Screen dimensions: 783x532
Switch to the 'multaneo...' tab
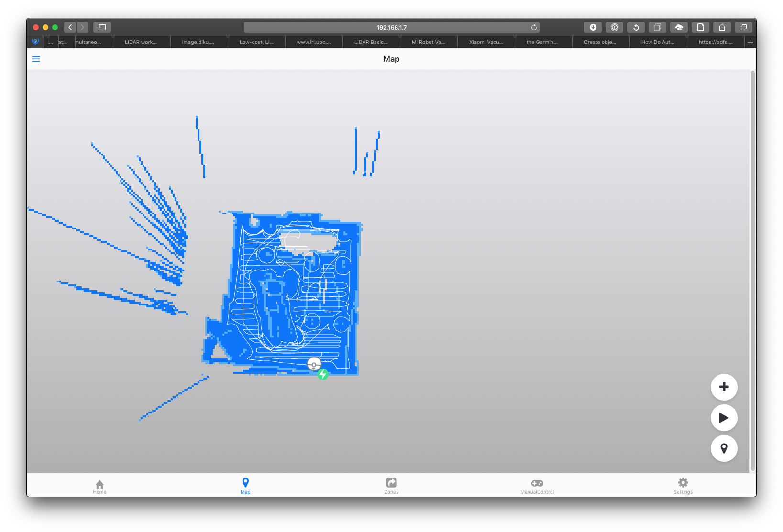(94, 42)
